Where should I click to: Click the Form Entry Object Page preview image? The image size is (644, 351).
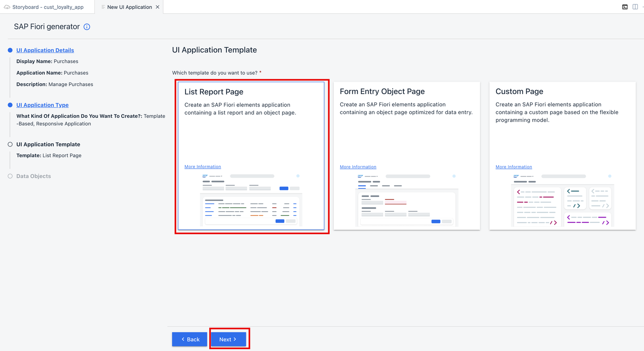pos(407,200)
